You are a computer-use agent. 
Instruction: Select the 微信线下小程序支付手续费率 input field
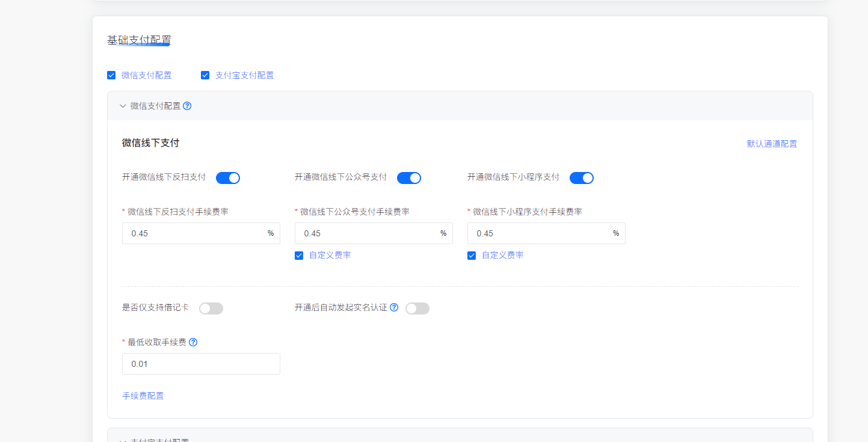coord(538,233)
